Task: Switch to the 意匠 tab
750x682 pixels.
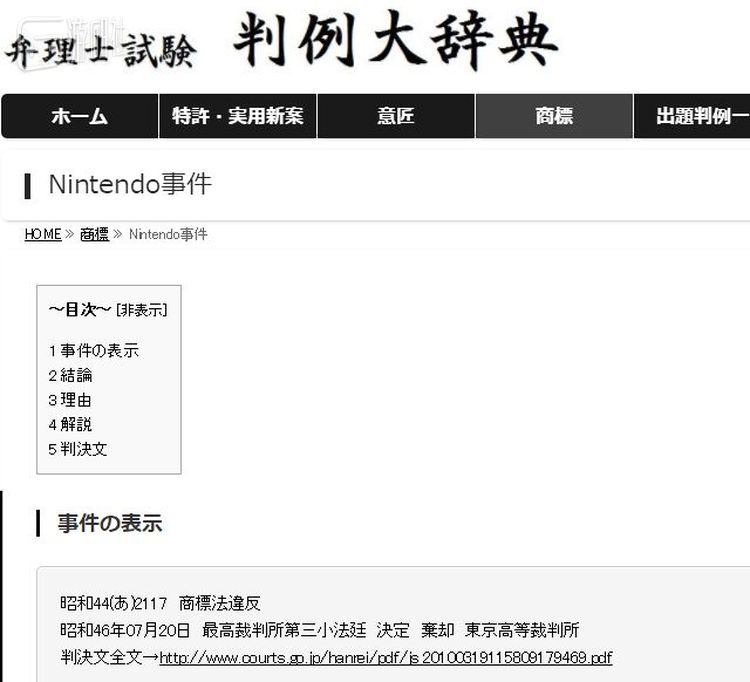Action: pos(396,116)
